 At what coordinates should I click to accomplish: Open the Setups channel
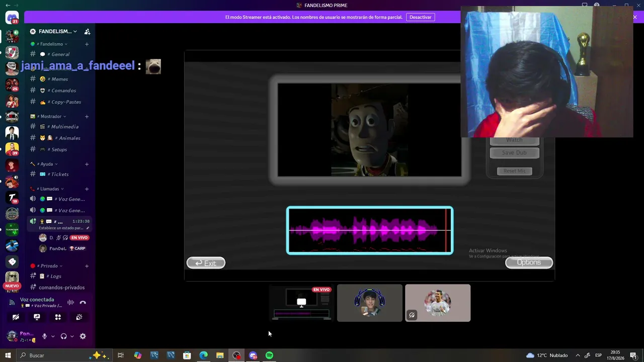coord(59,149)
